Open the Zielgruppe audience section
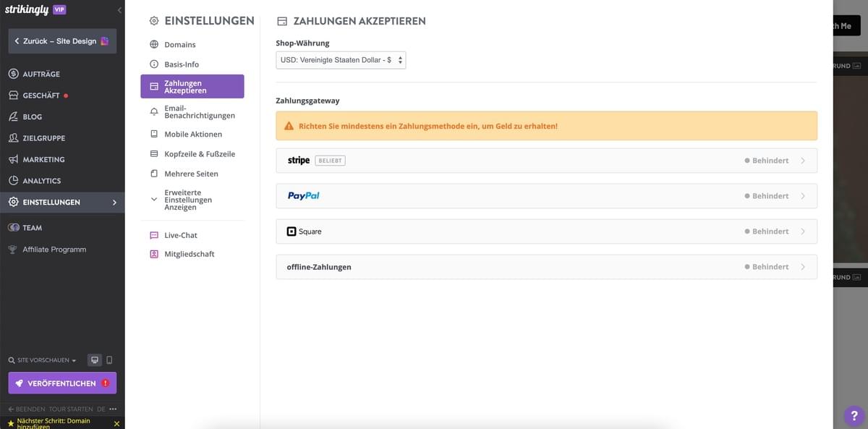Image resolution: width=868 pixels, height=429 pixels. coord(12,137)
